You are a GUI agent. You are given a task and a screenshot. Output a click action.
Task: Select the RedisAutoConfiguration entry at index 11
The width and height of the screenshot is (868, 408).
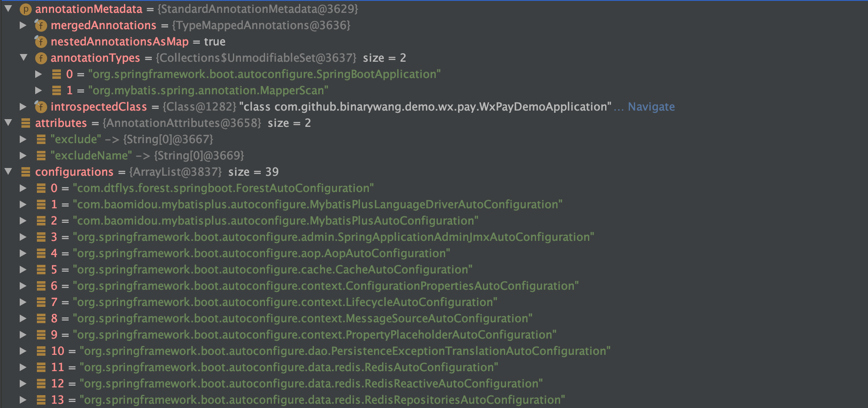[289, 368]
